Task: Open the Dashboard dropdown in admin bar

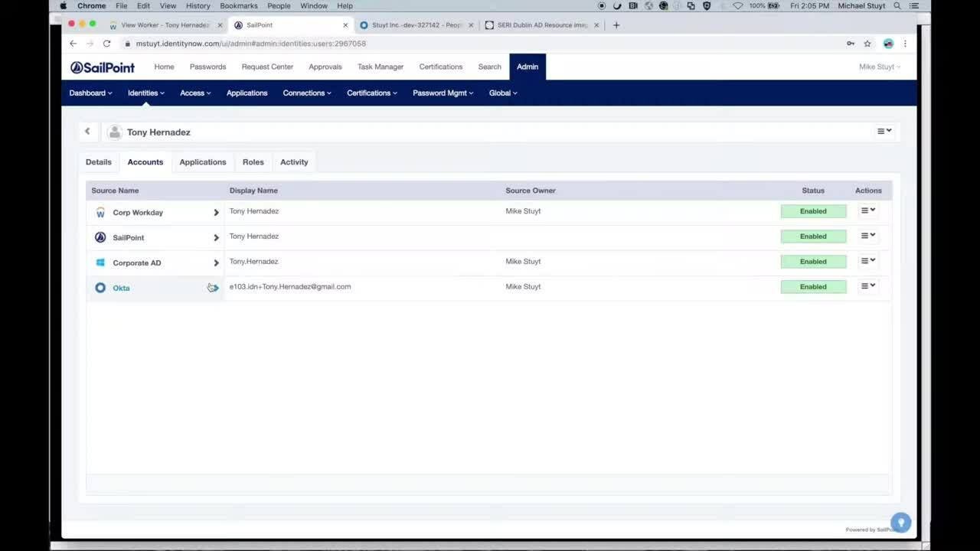Action: click(x=90, y=93)
